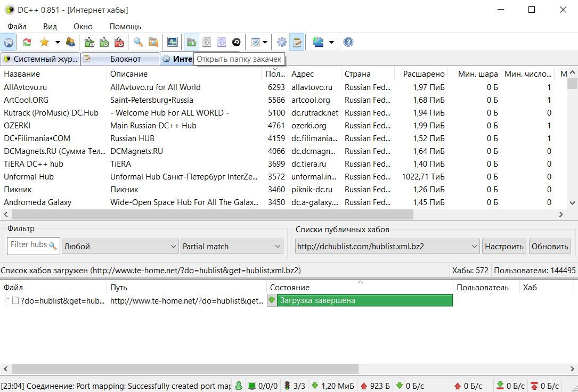This screenshot has height=392, width=578.
Task: Click the hub list scroll-down arrow
Action: point(572,202)
